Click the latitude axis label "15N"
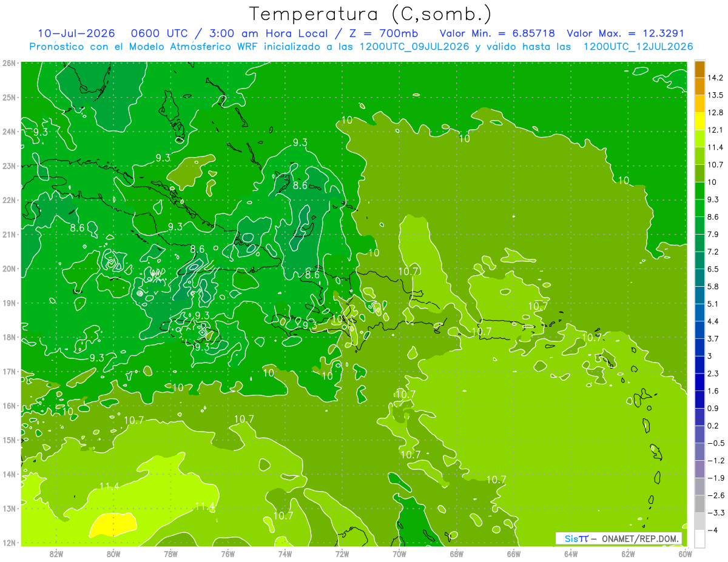Viewport: 728px width, 562px height. coord(8,440)
